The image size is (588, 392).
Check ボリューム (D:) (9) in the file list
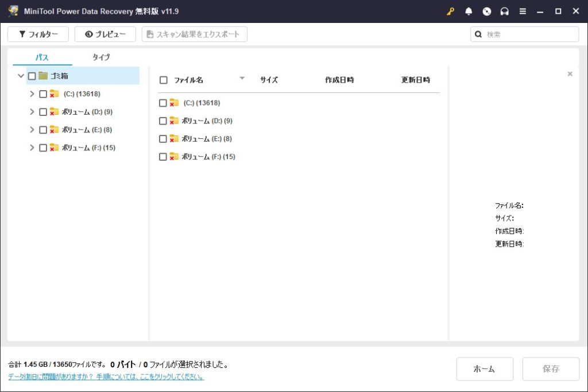point(163,121)
